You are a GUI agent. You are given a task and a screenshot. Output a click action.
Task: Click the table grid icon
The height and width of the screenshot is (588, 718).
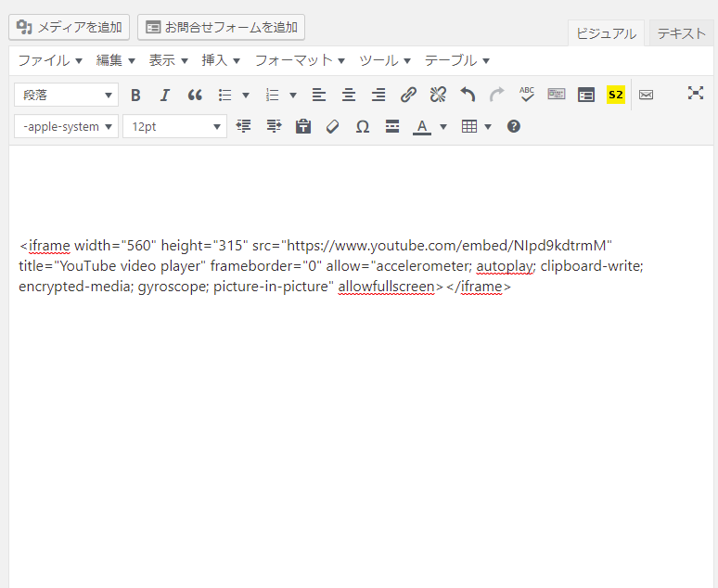[x=469, y=126]
